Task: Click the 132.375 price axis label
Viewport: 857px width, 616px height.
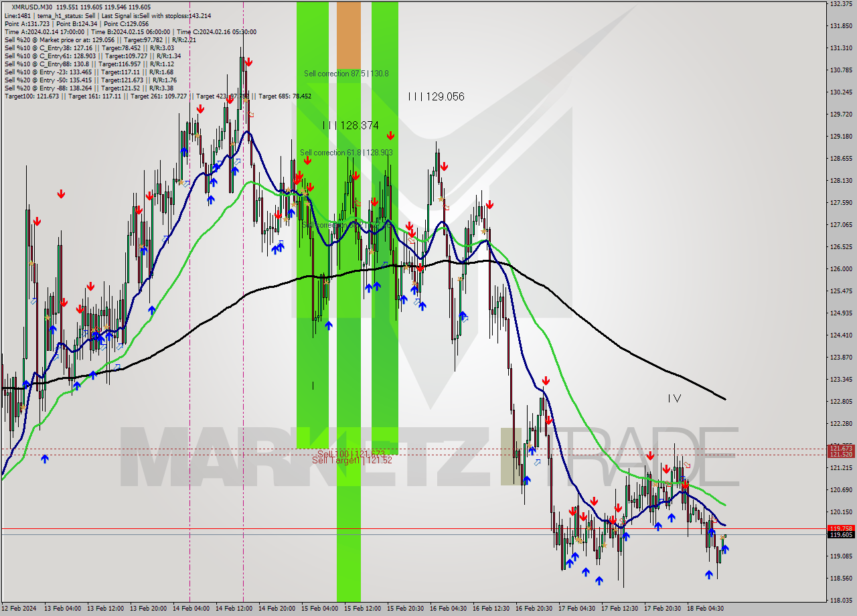Action: click(841, 4)
